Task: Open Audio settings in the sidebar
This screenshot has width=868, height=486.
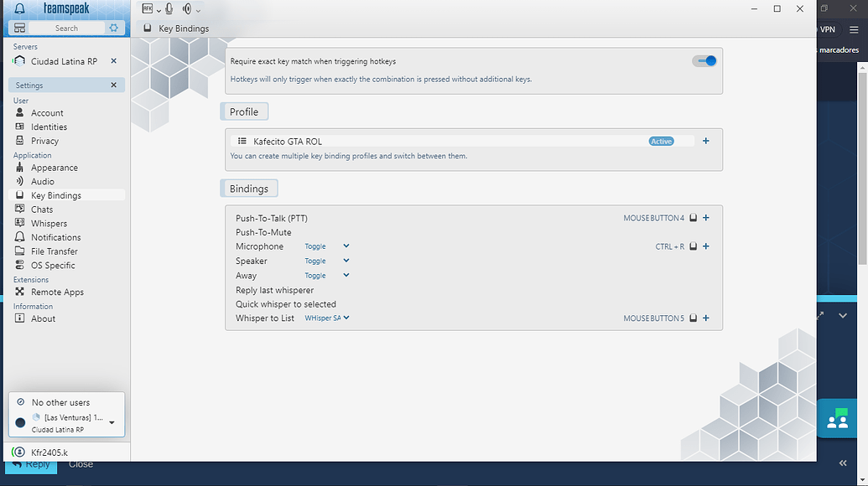Action: click(x=42, y=181)
